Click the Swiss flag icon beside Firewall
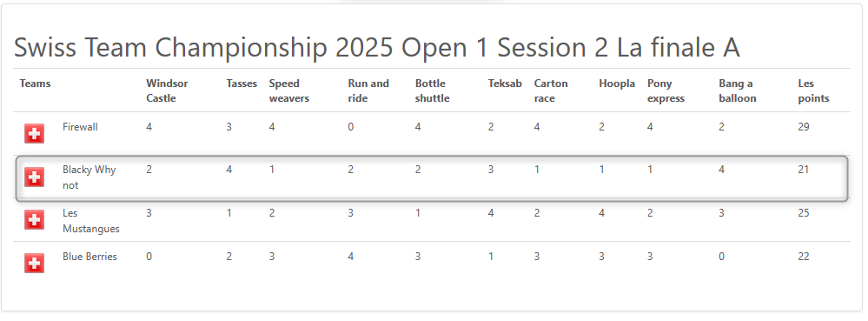 click(x=35, y=134)
